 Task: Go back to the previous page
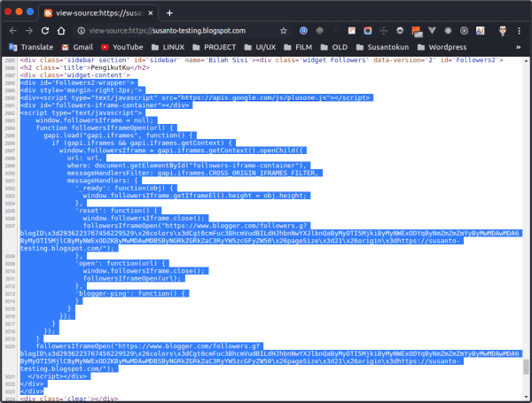tap(13, 31)
